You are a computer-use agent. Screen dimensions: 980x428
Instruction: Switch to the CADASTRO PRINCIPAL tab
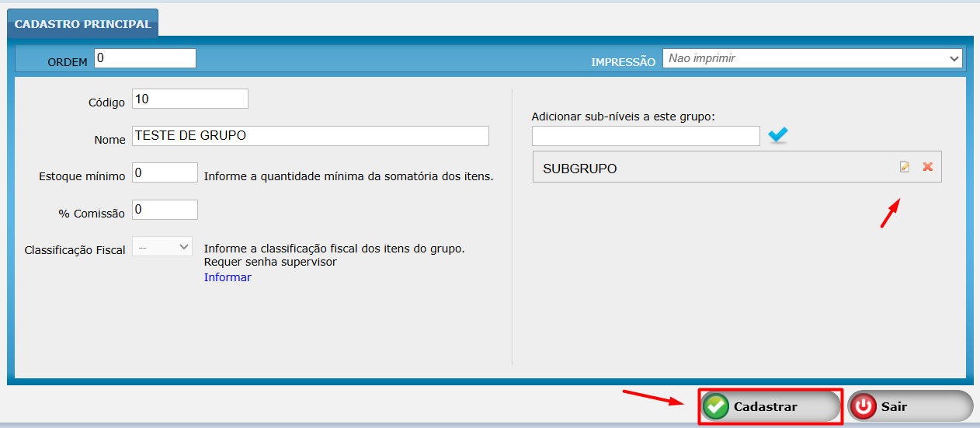(82, 24)
